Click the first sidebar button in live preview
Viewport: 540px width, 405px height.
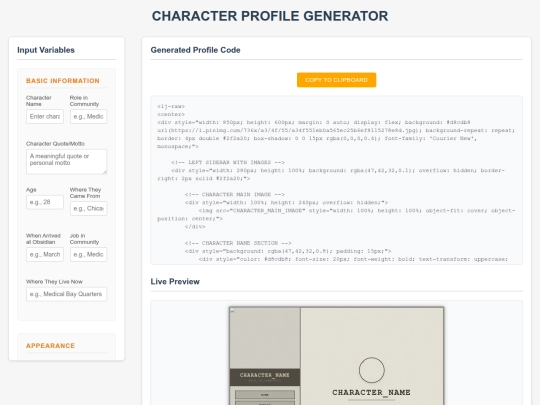pos(264,395)
